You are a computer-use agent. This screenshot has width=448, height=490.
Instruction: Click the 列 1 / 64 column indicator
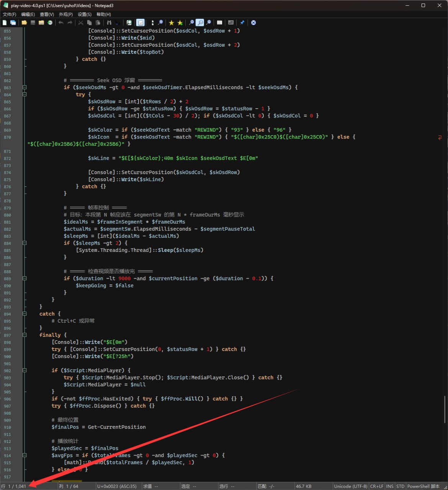[x=69, y=486]
